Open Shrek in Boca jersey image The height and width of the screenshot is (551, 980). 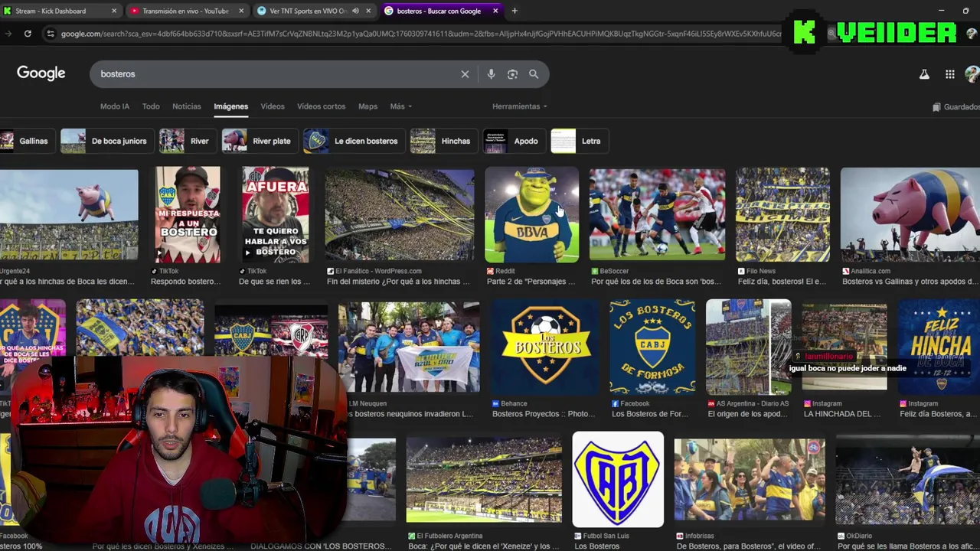(x=531, y=215)
